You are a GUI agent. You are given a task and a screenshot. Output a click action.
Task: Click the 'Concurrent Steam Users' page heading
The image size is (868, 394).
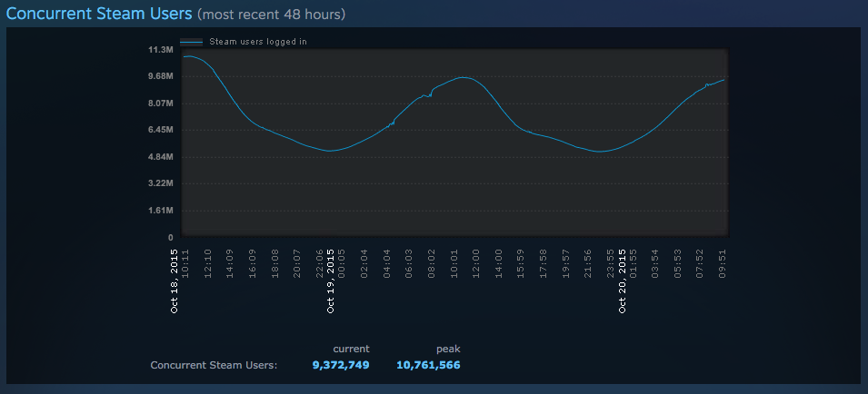pyautogui.click(x=99, y=14)
